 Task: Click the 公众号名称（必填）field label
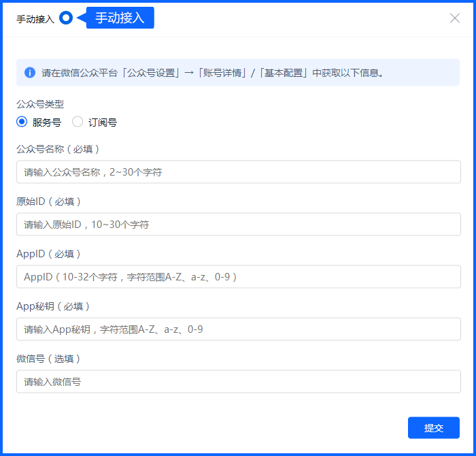58,149
